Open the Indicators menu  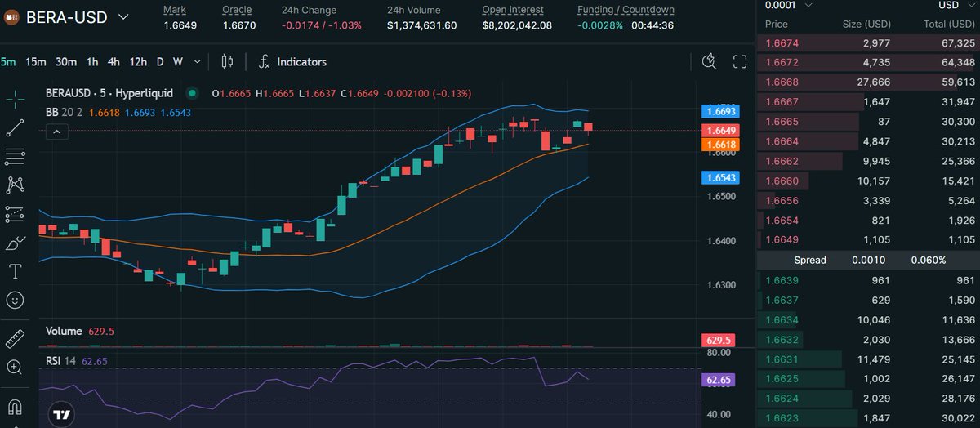tap(301, 61)
